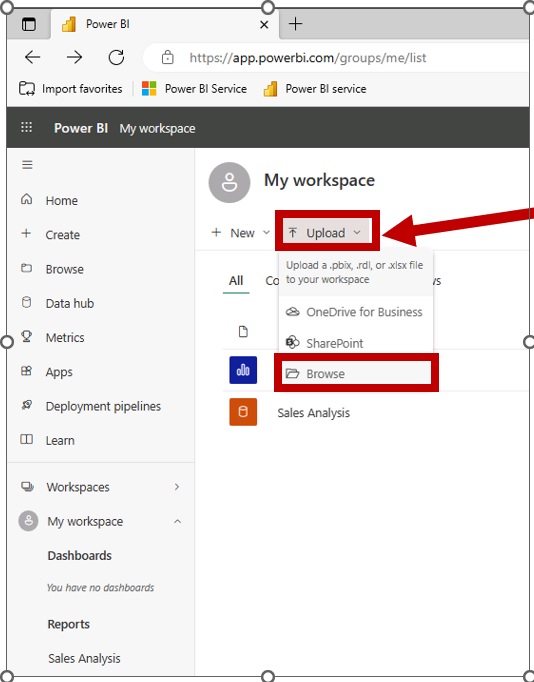This screenshot has height=682, width=534.
Task: View site information lock icon
Action: point(167,57)
